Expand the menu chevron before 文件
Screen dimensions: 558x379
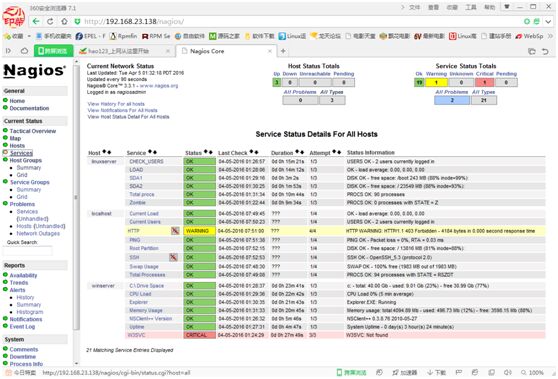402,7
